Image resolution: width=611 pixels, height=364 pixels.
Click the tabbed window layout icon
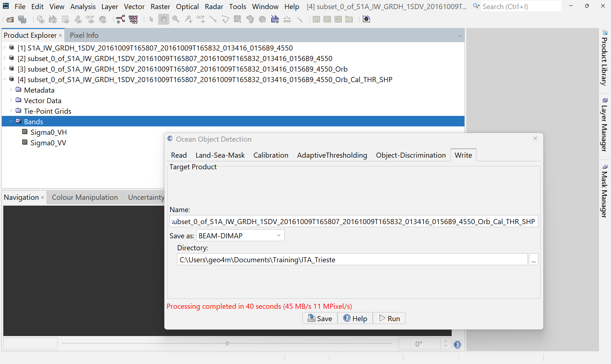coord(349,20)
